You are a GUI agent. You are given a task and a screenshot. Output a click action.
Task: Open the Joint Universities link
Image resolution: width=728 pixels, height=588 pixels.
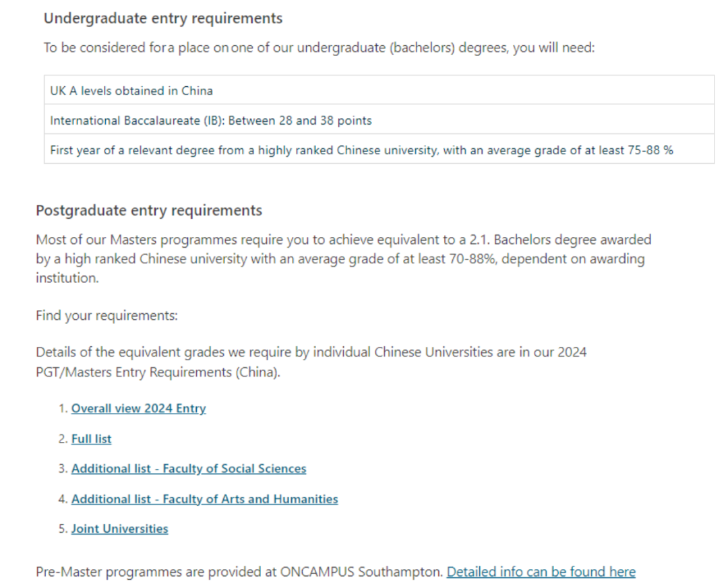tap(120, 529)
